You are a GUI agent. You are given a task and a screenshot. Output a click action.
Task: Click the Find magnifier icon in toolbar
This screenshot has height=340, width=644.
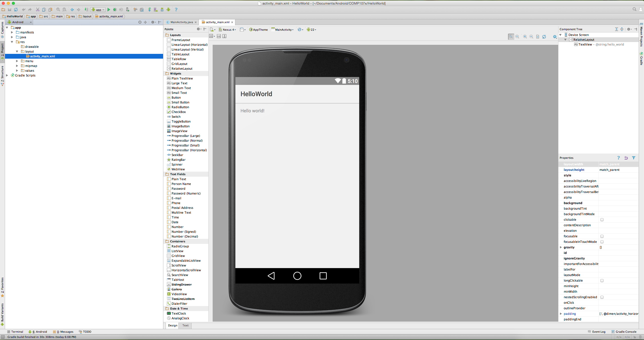[x=58, y=10]
